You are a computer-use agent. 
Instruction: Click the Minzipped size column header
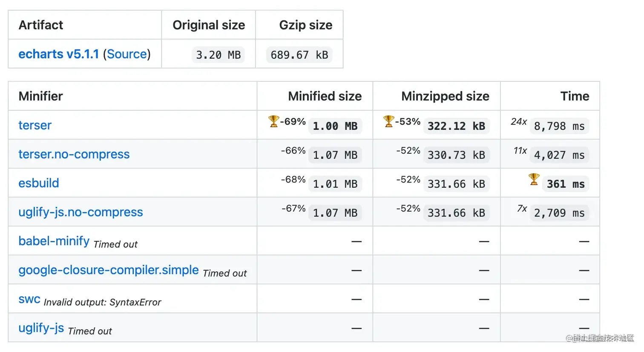pyautogui.click(x=445, y=96)
